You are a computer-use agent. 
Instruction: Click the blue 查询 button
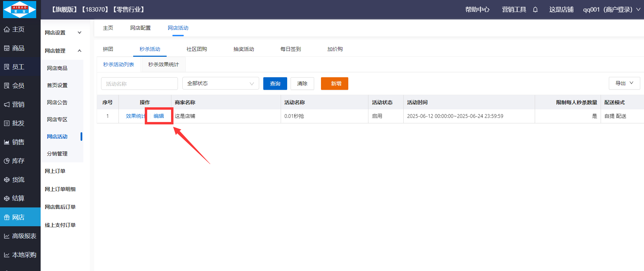275,83
